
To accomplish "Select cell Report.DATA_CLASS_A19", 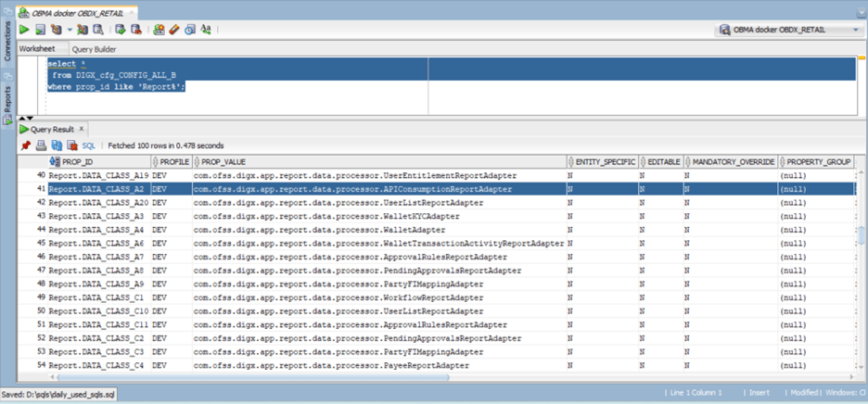I will [x=99, y=175].
